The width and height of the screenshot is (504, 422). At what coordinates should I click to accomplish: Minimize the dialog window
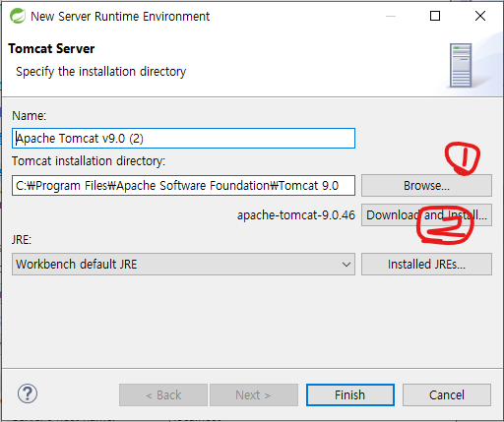(391, 16)
